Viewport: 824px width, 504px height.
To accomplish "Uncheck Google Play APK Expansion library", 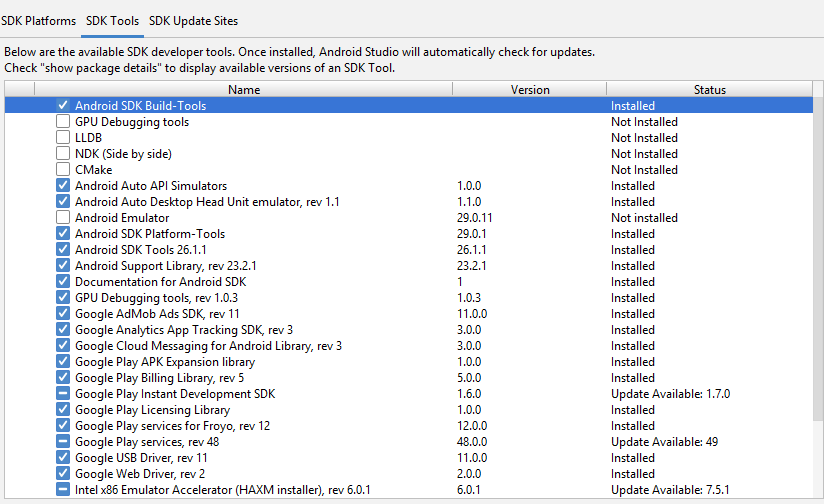I will 63,362.
